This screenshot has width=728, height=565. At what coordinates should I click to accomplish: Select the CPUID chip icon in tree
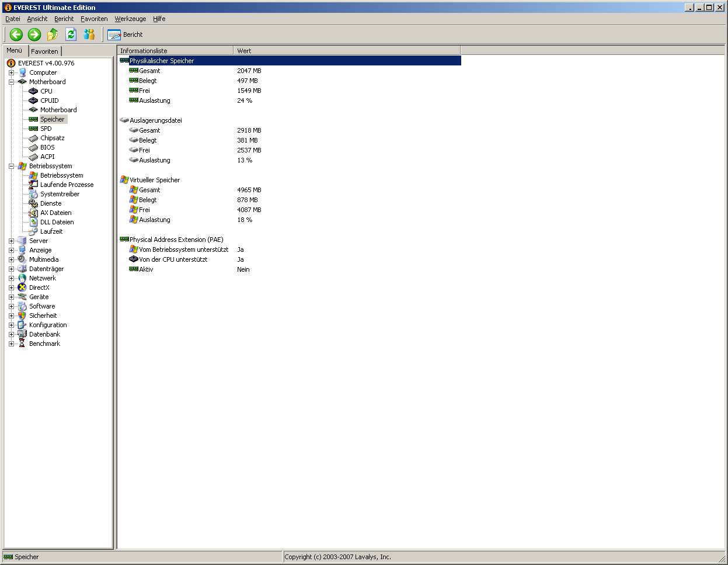coord(33,100)
